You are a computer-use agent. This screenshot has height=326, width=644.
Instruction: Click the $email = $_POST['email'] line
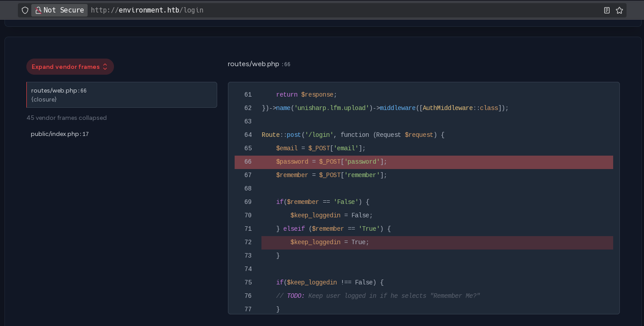321,148
